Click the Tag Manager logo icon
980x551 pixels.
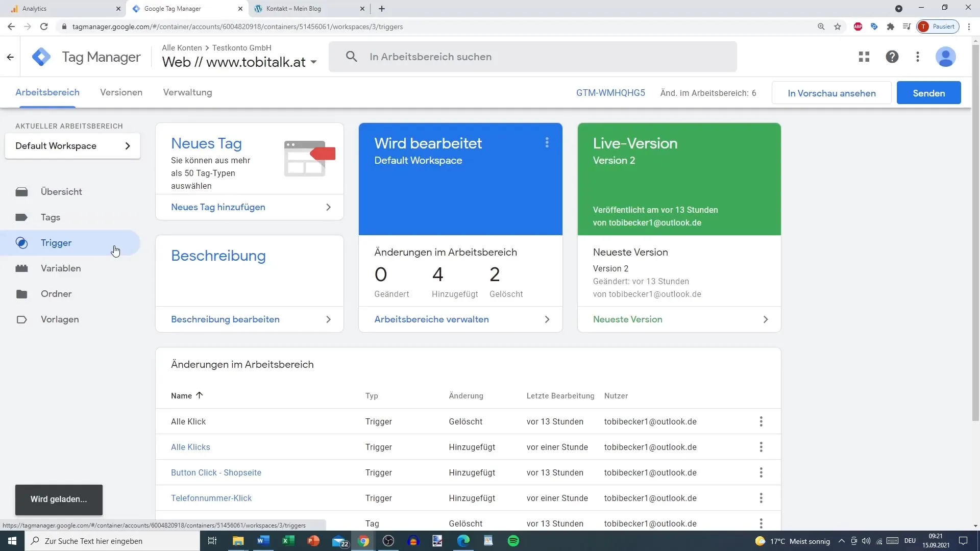[41, 57]
